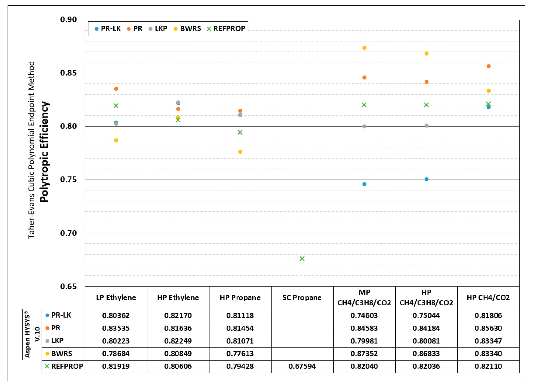Click the BWRS row label in table
The height and width of the screenshot is (392, 534).
(61, 354)
